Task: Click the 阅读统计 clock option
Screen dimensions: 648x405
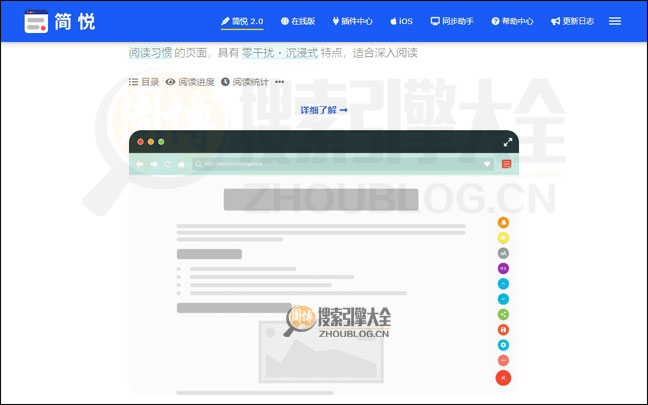Action: coord(245,82)
